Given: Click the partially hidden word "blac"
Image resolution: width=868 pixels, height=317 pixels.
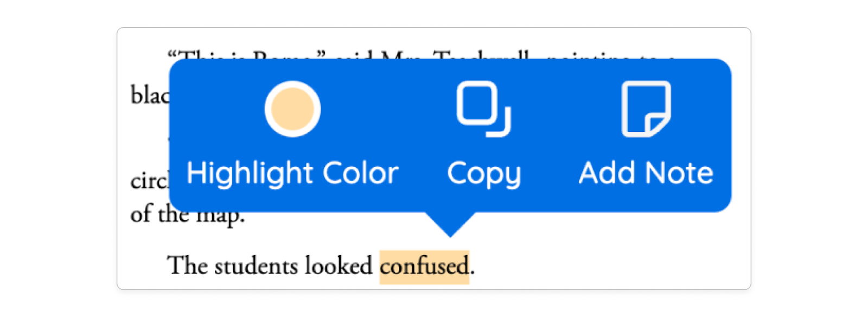Looking at the screenshot, I should tap(149, 96).
